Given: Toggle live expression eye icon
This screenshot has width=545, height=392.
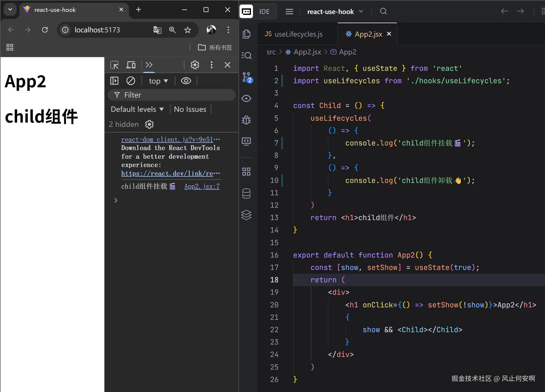Looking at the screenshot, I should [186, 81].
